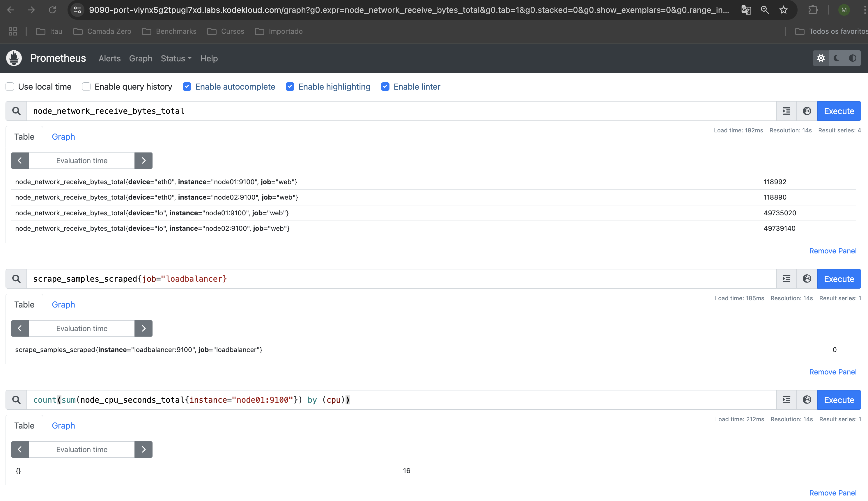The image size is (868, 501).
Task: Remove the first query panel
Action: [832, 251]
